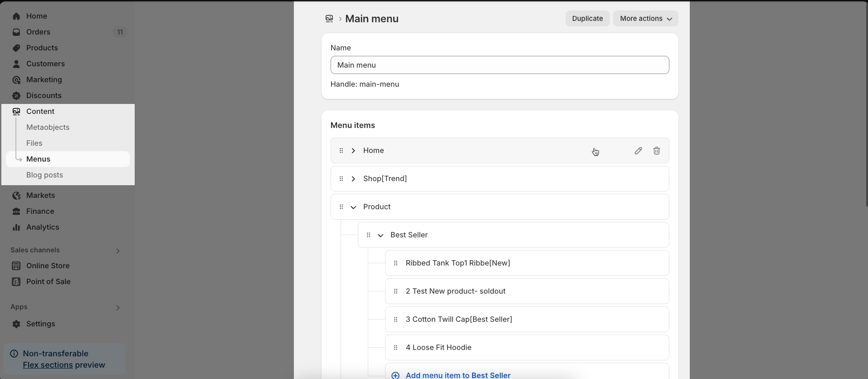Select Menus under Content
The height and width of the screenshot is (379, 868).
click(68, 159)
